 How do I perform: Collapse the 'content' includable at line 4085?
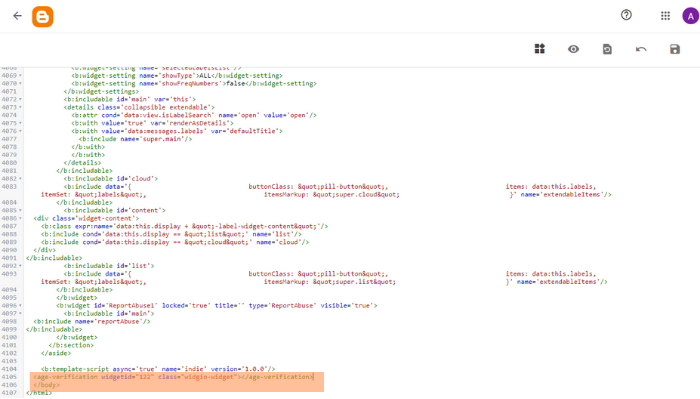point(21,211)
